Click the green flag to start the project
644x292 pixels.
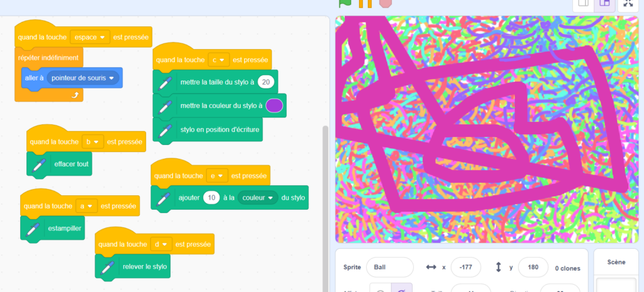coord(345,3)
